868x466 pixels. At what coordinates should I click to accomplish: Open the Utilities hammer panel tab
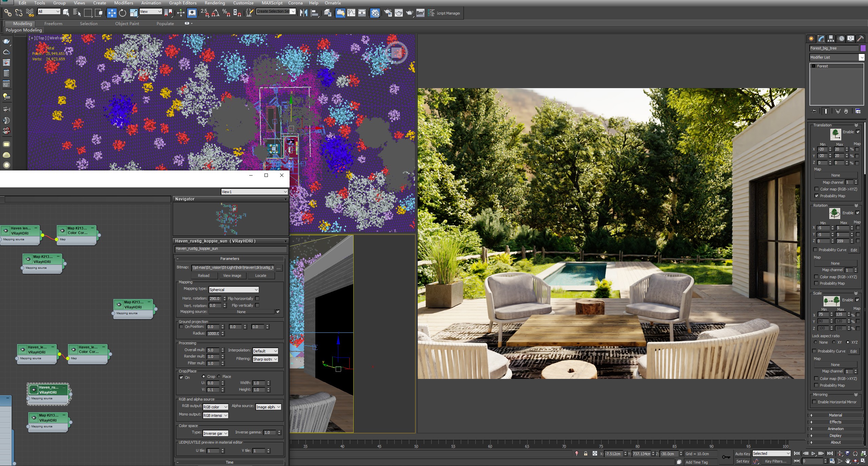click(x=861, y=39)
